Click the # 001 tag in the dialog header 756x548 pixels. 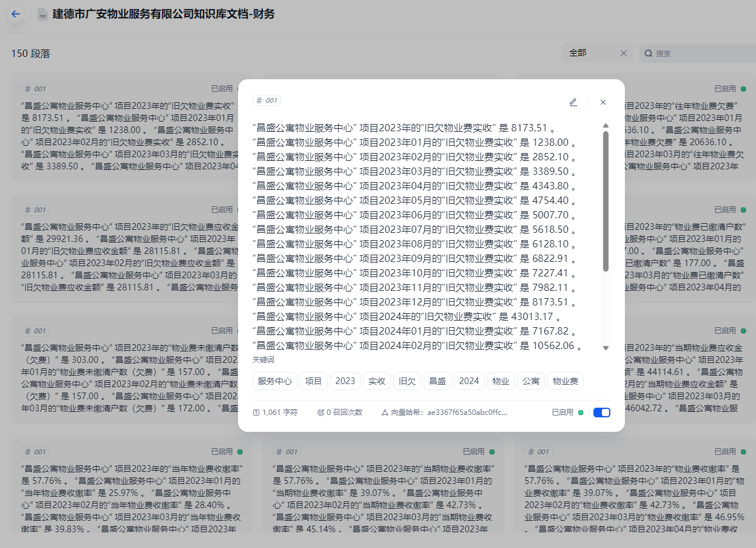(x=267, y=101)
